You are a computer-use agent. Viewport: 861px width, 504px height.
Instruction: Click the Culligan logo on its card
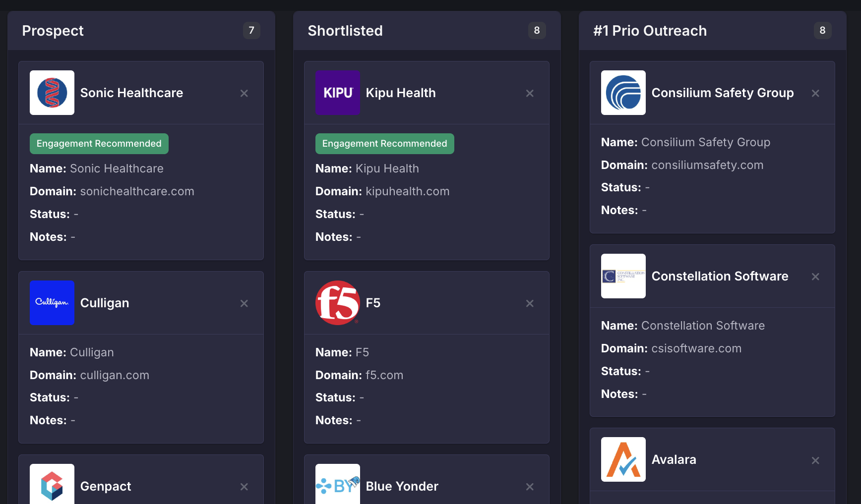point(52,303)
